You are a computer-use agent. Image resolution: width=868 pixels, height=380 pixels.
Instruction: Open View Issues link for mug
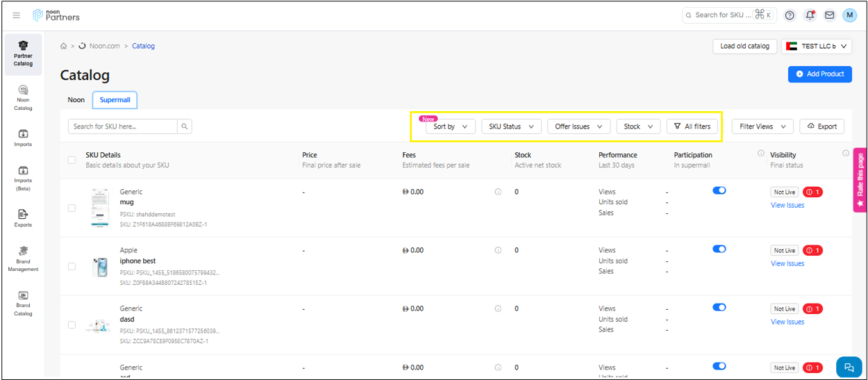787,205
